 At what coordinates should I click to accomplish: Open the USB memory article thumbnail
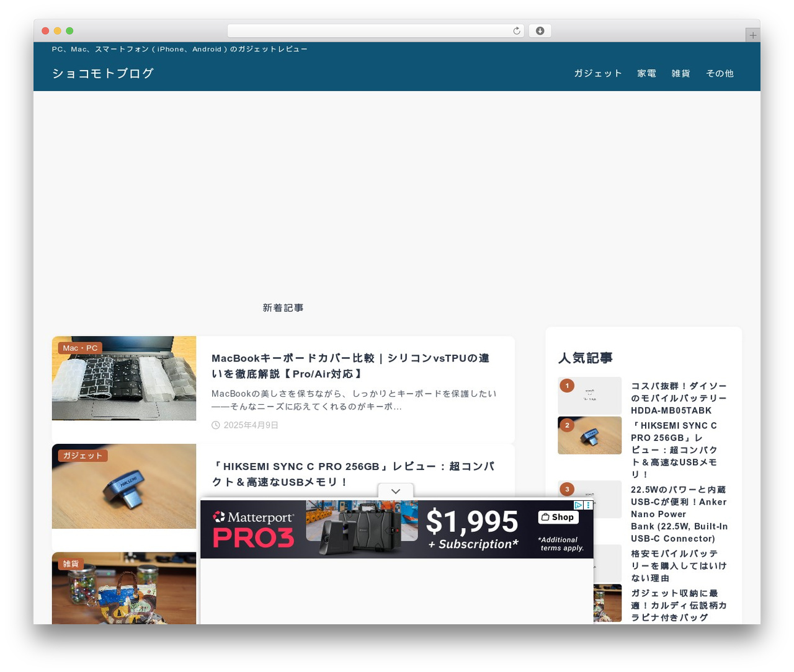click(x=124, y=486)
